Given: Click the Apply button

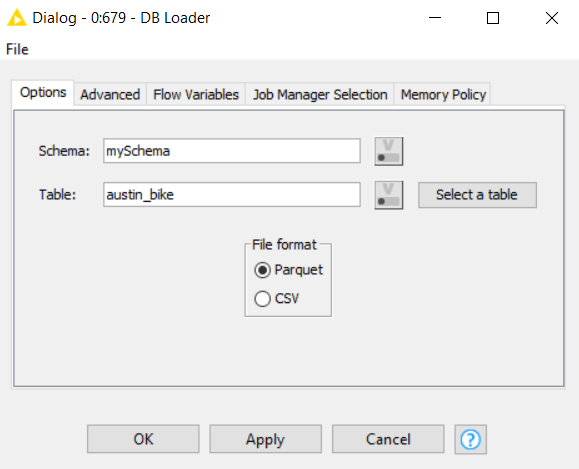Looking at the screenshot, I should click(x=265, y=439).
